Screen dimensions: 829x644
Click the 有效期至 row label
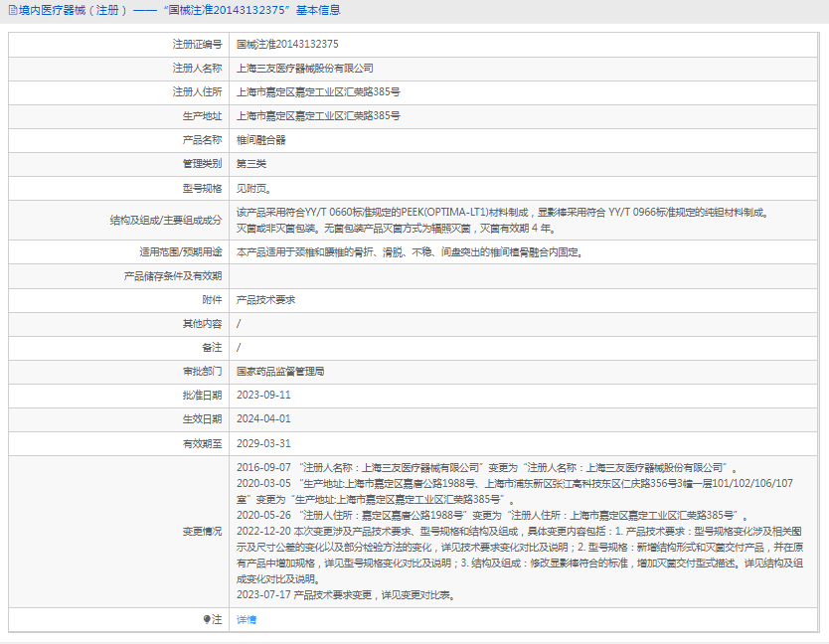coord(203,443)
